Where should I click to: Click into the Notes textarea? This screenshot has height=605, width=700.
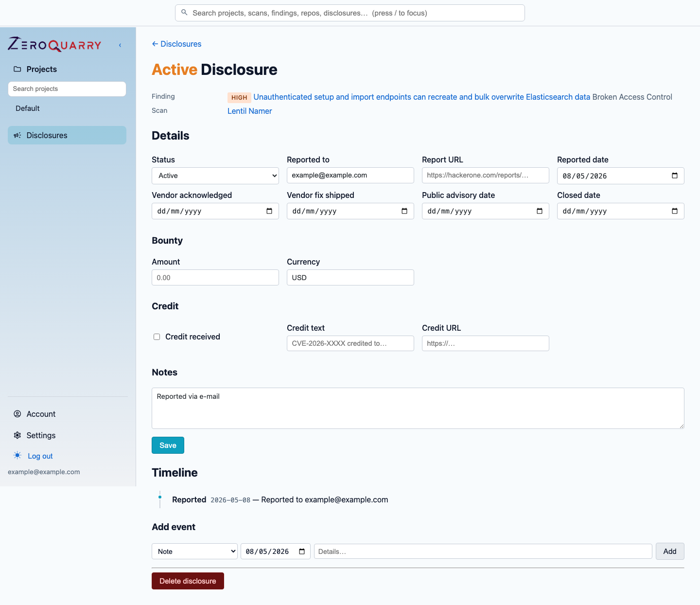(x=418, y=408)
